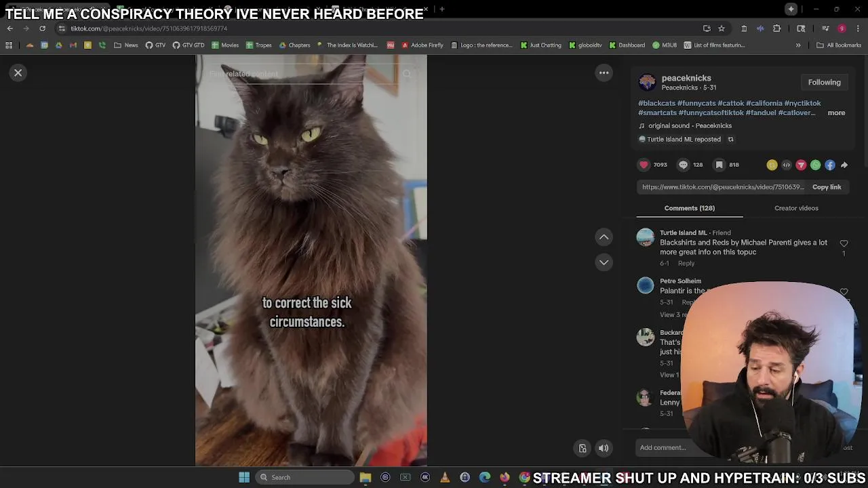
Task: Open the Windows Start menu
Action: (x=244, y=477)
